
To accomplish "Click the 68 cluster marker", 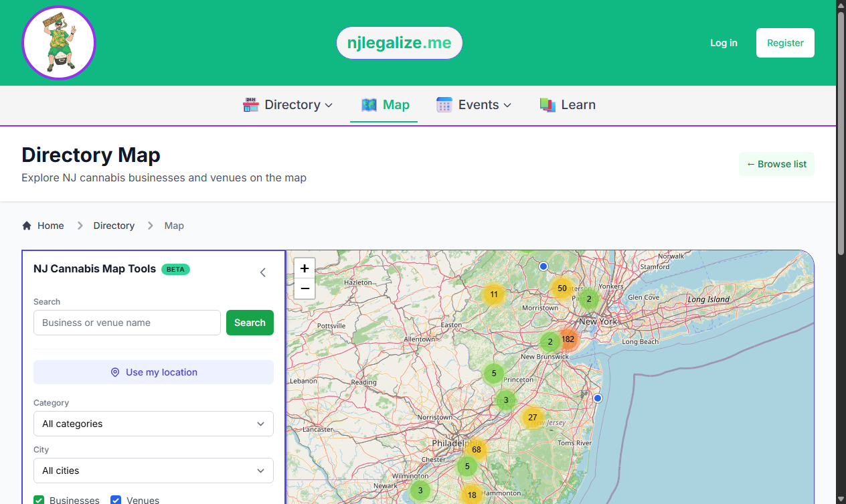I will tap(477, 450).
